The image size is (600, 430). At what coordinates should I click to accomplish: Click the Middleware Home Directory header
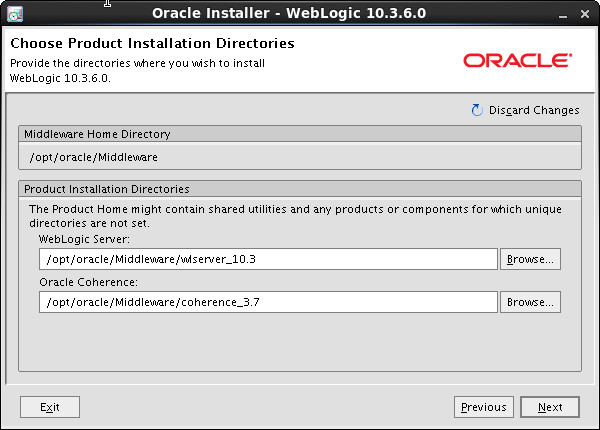[x=300, y=134]
